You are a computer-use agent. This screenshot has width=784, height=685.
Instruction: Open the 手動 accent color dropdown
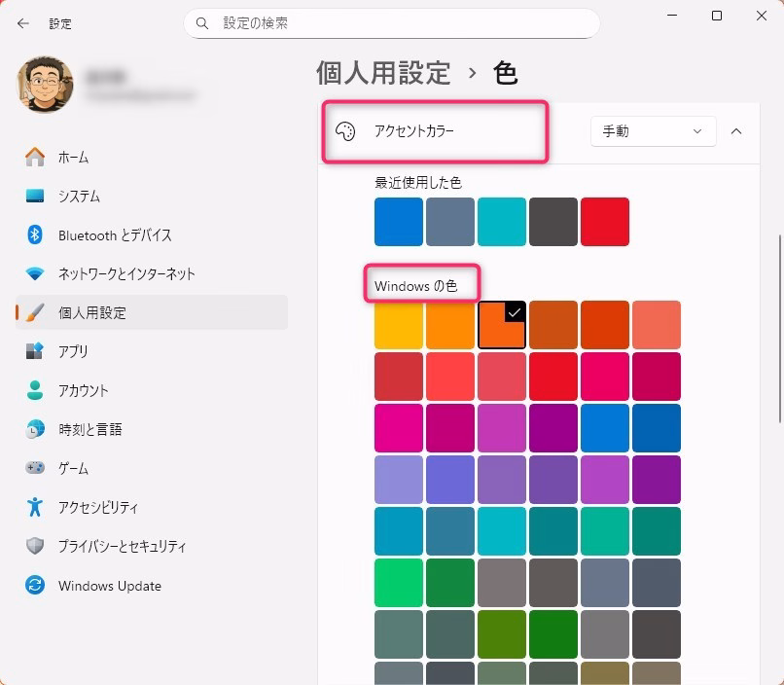click(653, 131)
